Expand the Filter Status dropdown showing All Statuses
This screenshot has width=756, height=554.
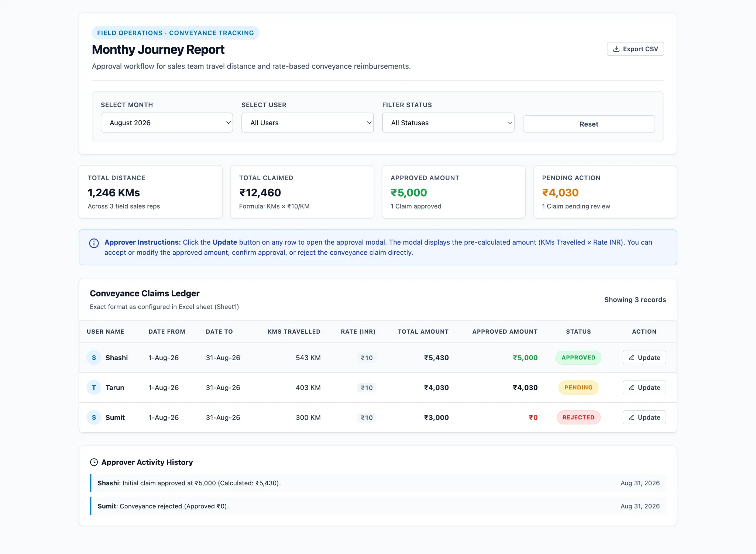(448, 123)
